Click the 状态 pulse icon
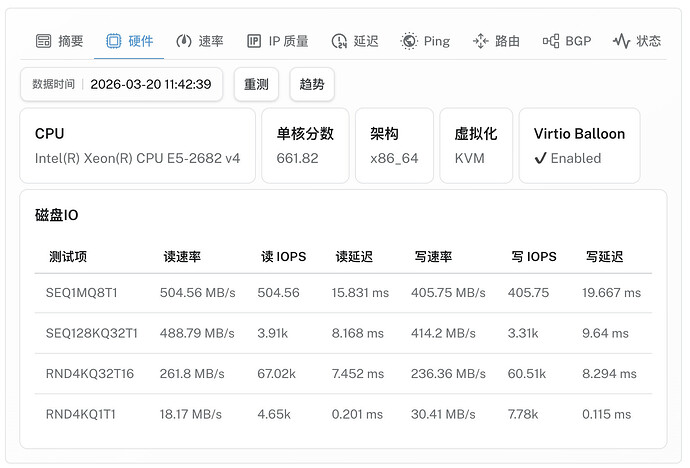 pos(621,41)
